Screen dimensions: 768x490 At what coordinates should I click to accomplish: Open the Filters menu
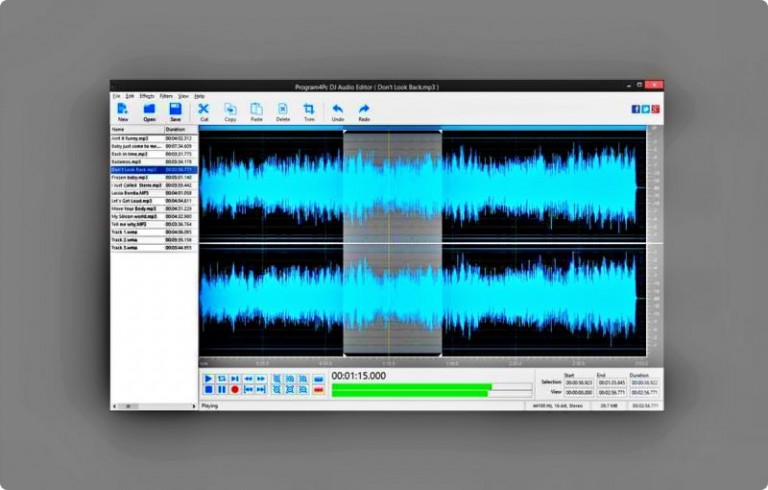pyautogui.click(x=166, y=96)
